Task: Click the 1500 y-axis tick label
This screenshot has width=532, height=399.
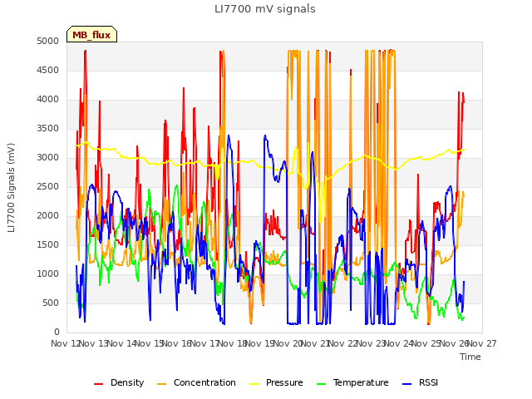Action: [48, 245]
